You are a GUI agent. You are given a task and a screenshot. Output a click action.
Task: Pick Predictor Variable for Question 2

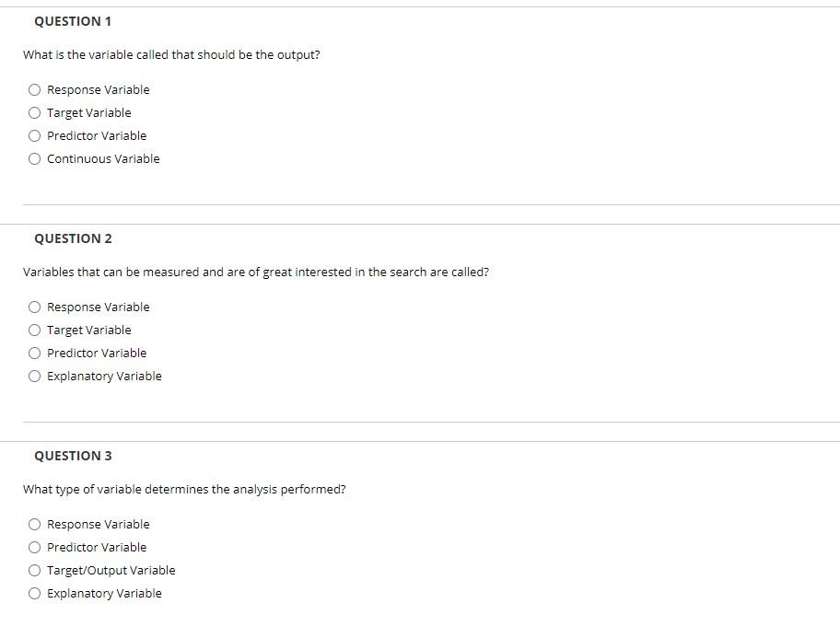click(x=35, y=353)
